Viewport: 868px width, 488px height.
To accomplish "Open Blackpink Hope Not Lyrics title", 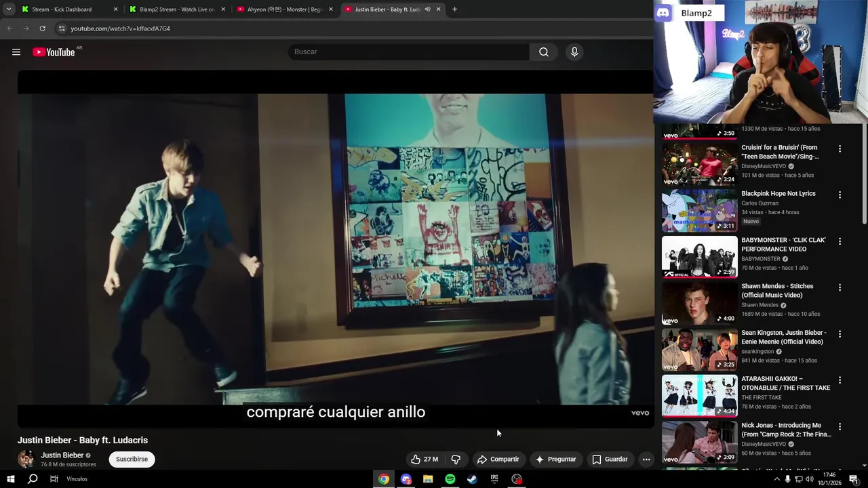I will click(778, 194).
